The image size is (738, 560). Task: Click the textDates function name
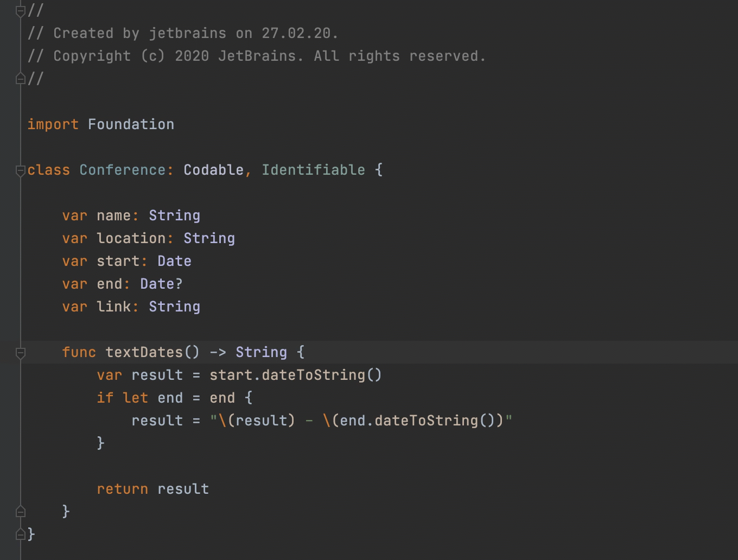pos(144,353)
